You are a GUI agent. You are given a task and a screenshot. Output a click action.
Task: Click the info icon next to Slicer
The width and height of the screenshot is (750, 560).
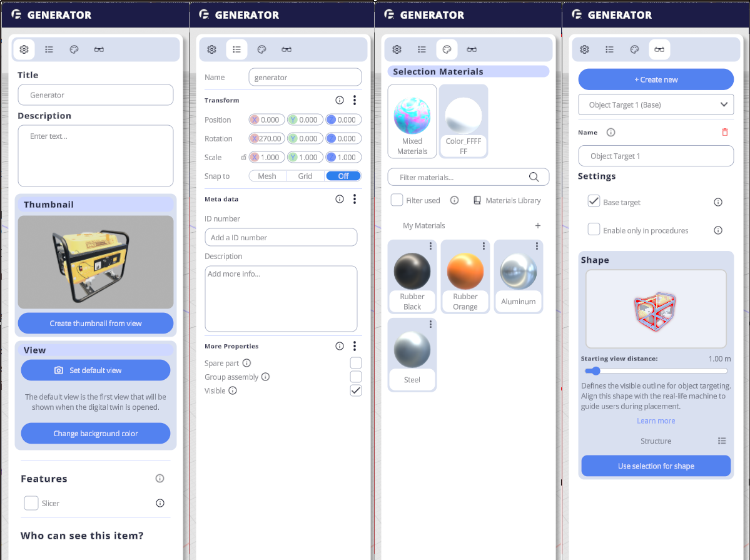[160, 503]
